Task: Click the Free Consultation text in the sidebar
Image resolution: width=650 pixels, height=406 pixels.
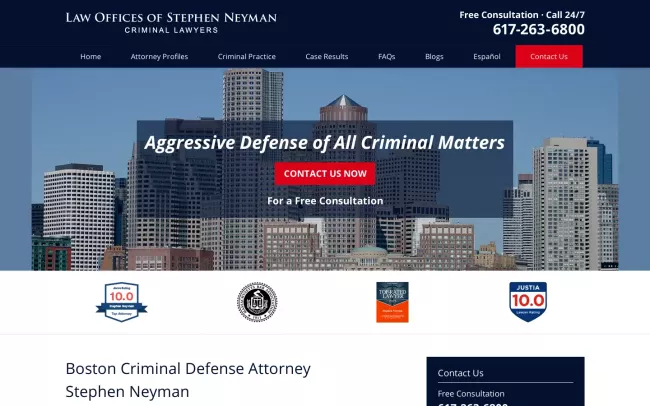Action: 471,394
